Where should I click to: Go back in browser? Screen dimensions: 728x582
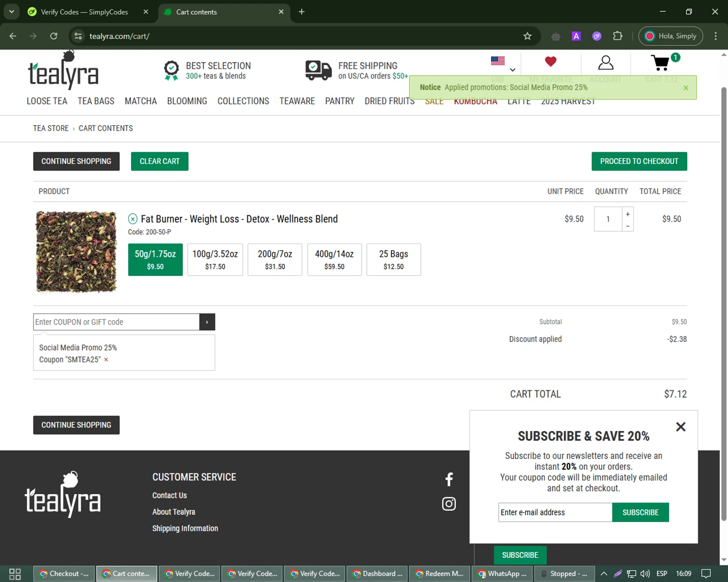13,36
